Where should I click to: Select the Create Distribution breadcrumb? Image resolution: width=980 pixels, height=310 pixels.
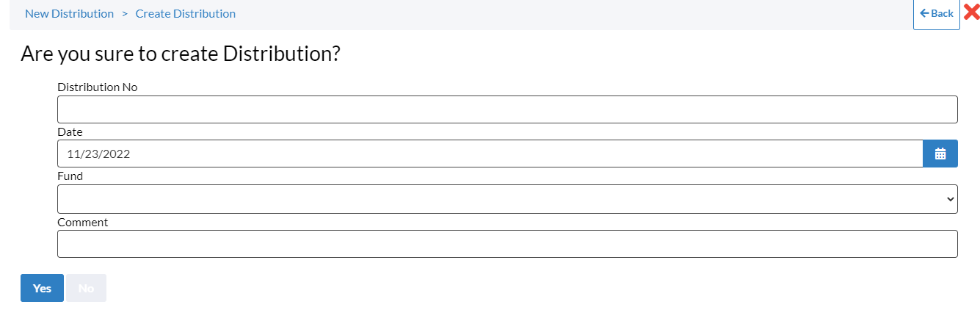tap(186, 13)
